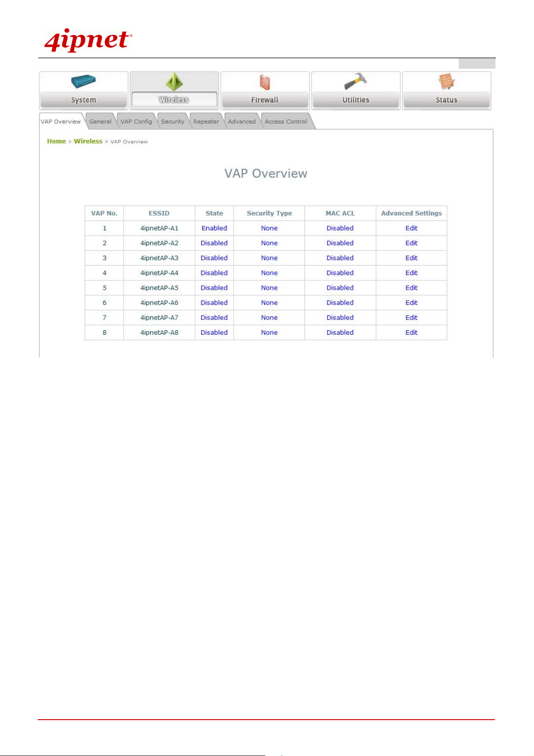Select the ESSID cell 4ipnetAP-A1
534x756 pixels.
159,228
